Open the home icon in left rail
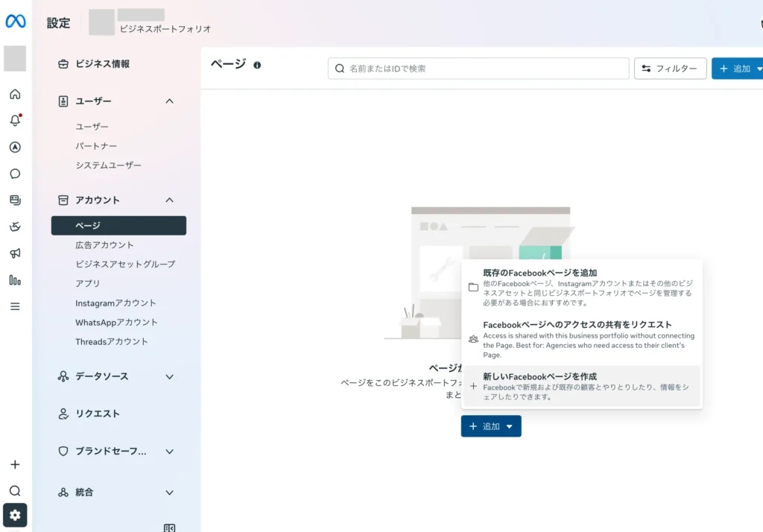Screen dimensions: 763x532 15,95
